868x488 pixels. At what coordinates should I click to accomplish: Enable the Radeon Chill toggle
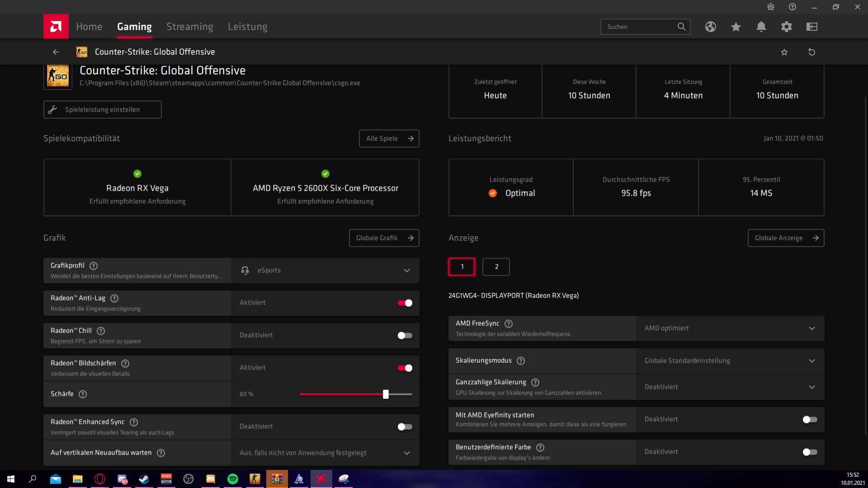tap(405, 335)
